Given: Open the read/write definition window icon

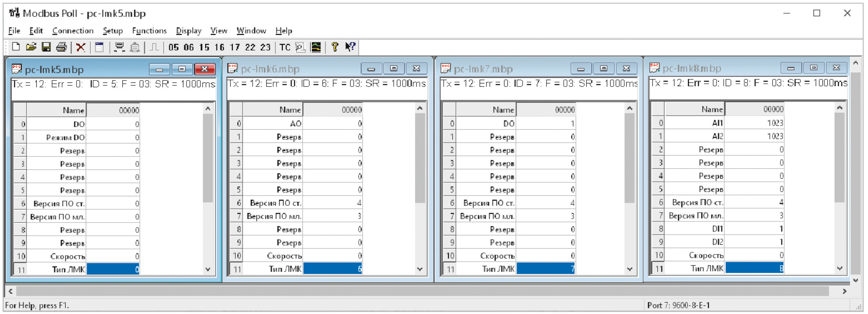Looking at the screenshot, I should pos(100,47).
